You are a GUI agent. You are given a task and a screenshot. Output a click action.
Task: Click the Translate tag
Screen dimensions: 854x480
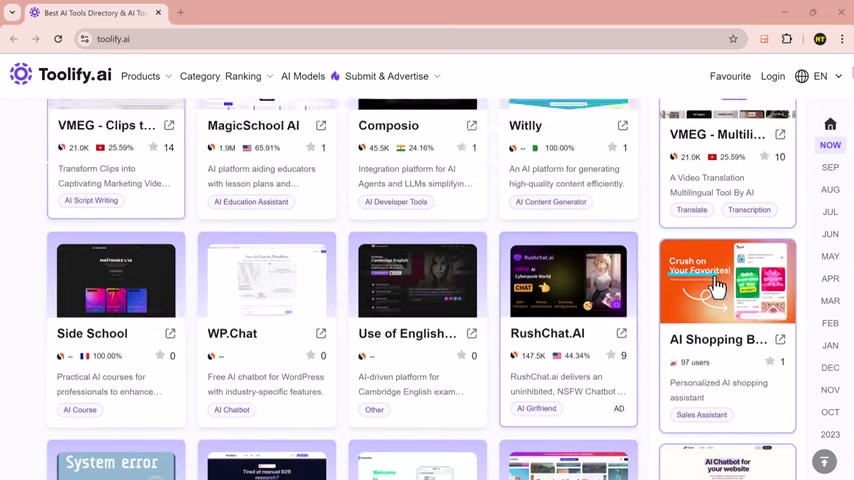692,210
